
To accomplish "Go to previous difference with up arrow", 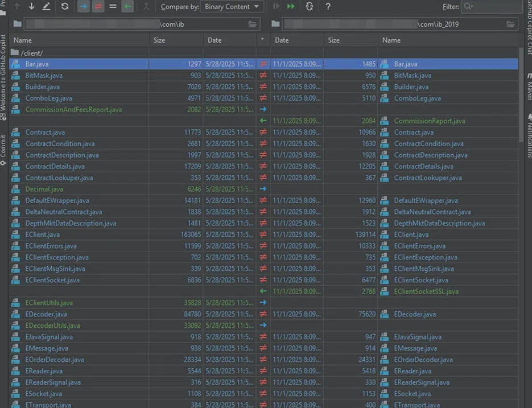I will point(17,6).
